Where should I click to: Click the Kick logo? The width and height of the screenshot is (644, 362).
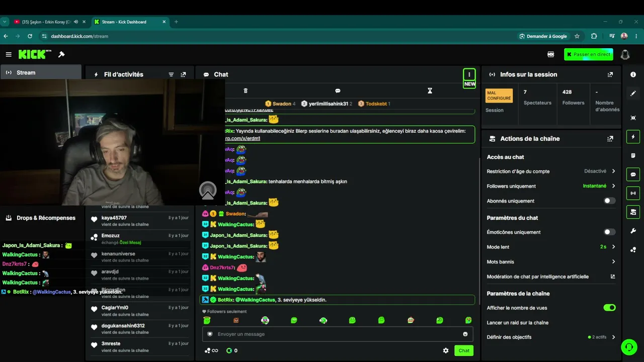(x=35, y=54)
